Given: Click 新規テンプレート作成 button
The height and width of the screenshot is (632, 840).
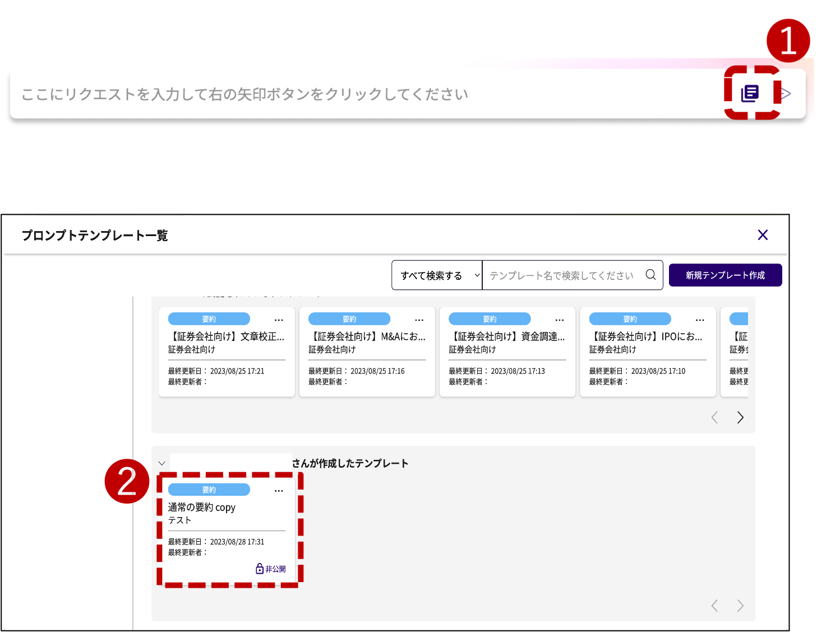Looking at the screenshot, I should point(725,275).
